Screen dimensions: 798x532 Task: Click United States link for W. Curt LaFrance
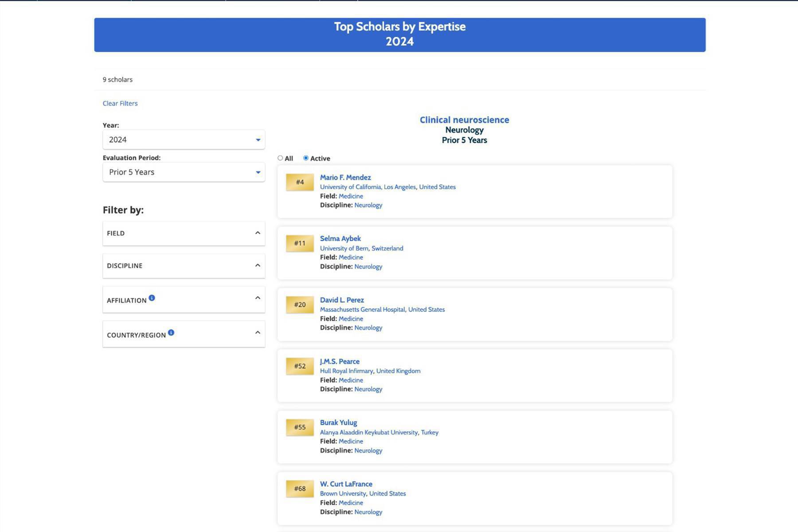tap(387, 493)
